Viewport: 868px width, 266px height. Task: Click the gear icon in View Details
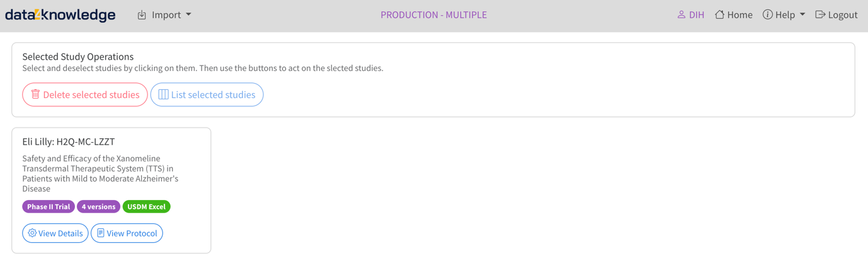pos(32,233)
